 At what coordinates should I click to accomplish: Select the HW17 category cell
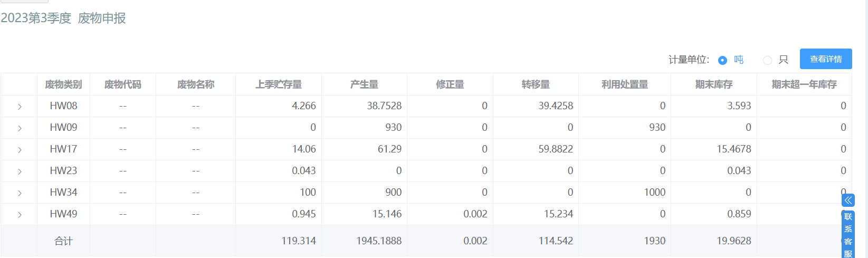pos(63,149)
